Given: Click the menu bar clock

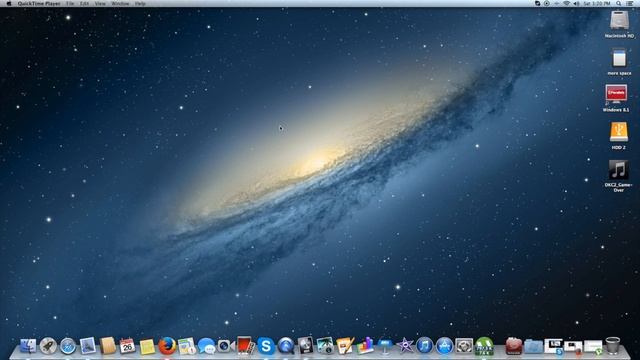Looking at the screenshot, I should coord(597,3).
